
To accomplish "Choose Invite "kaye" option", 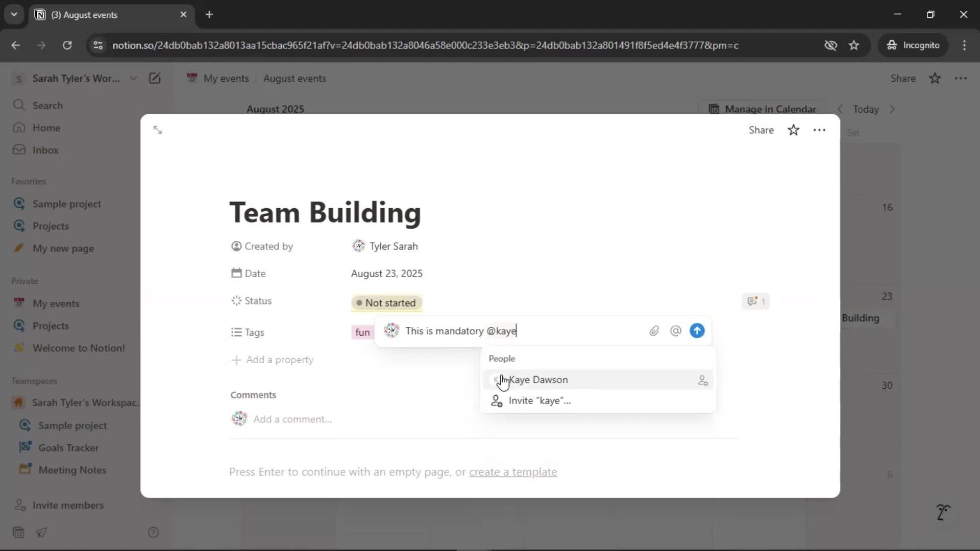I will 598,400.
